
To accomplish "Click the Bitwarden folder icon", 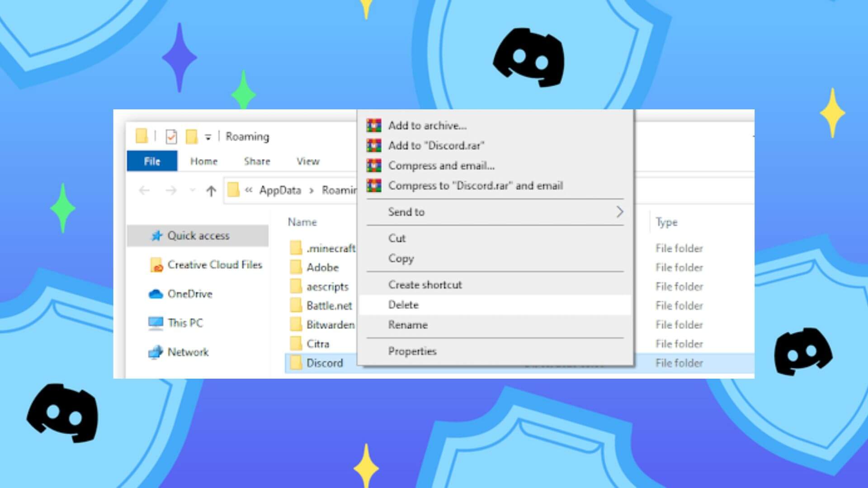I will click(x=296, y=324).
